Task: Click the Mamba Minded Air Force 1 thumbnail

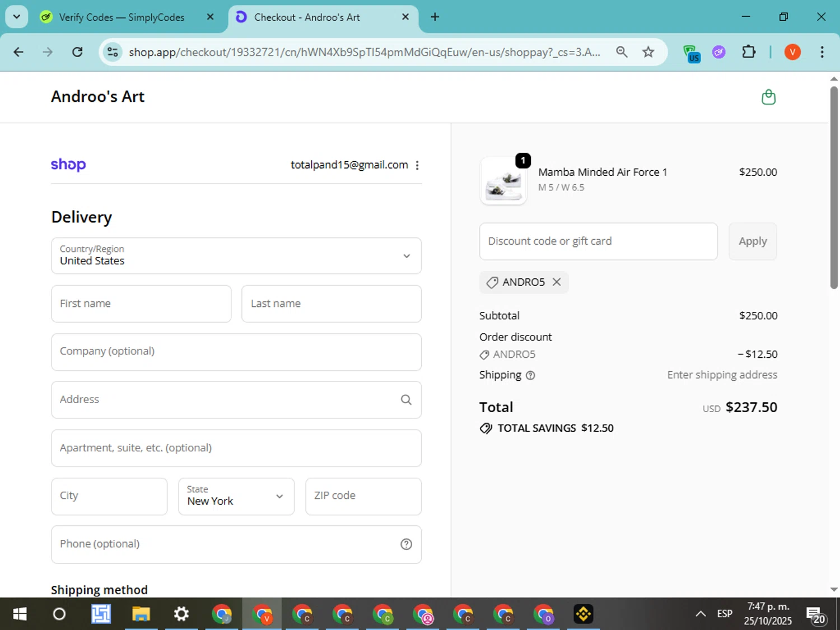Action: click(503, 181)
